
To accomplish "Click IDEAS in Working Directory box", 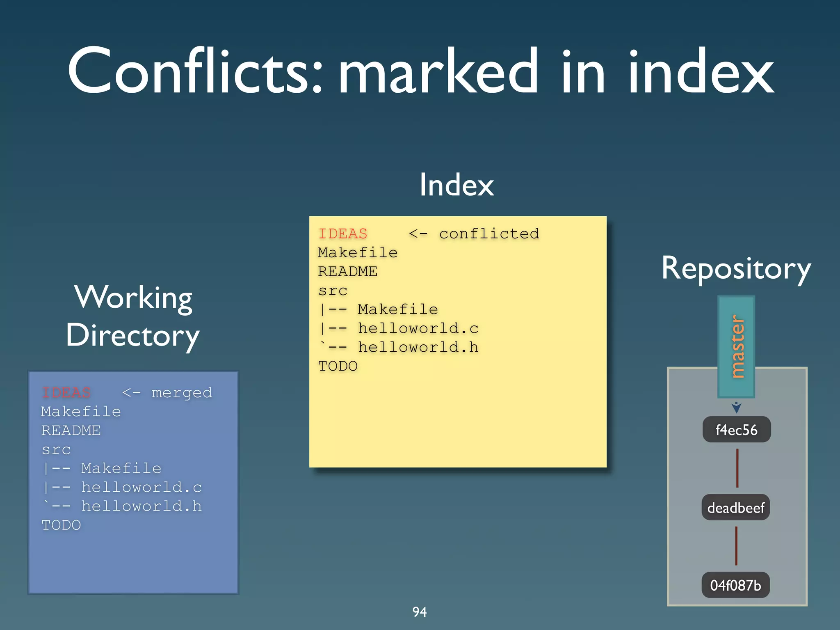I will 66,393.
